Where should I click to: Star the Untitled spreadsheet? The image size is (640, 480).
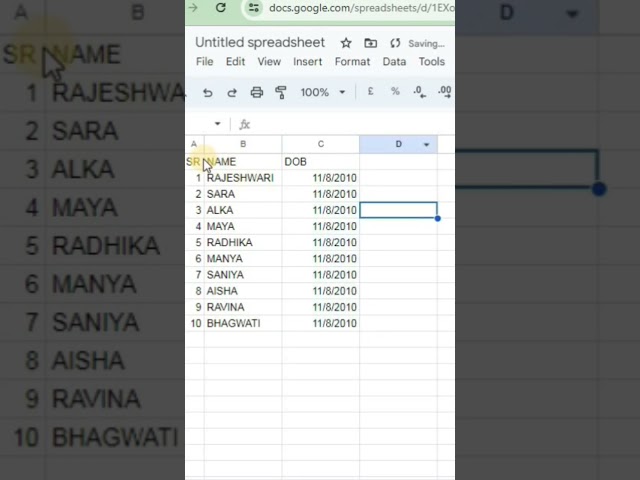(x=346, y=43)
